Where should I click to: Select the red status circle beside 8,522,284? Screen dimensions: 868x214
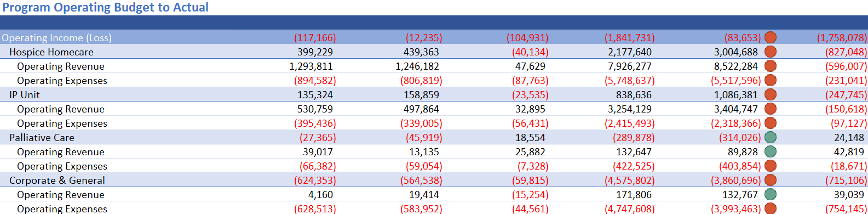click(x=771, y=66)
